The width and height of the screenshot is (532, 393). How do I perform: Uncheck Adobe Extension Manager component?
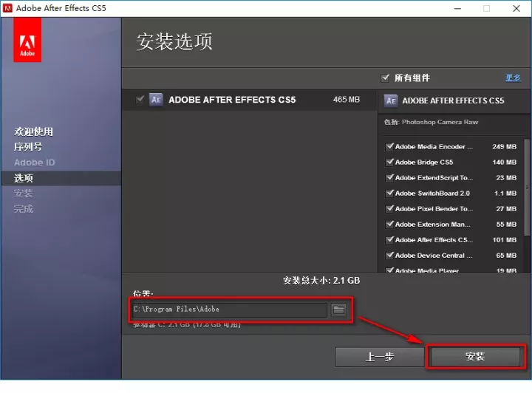(x=389, y=225)
